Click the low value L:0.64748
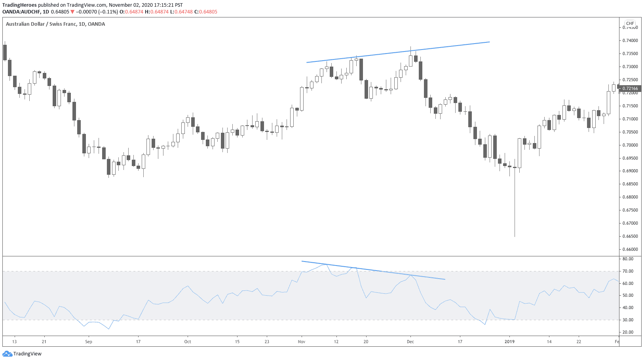The image size is (644, 361). coord(181,12)
